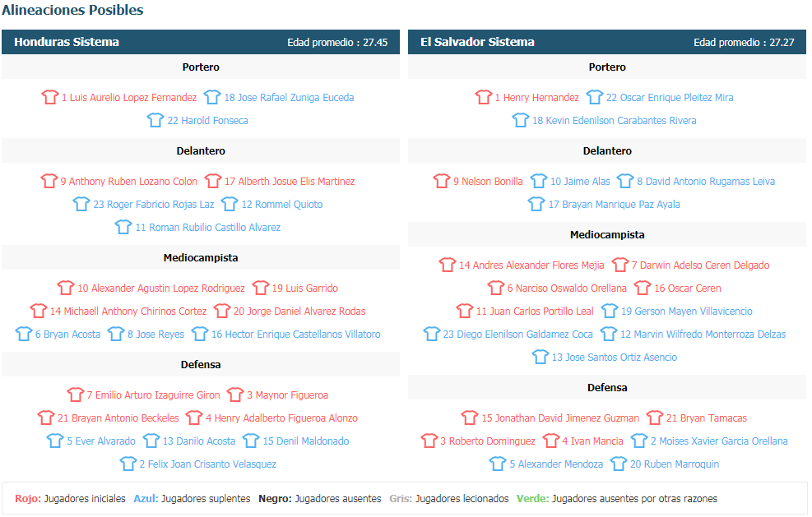Click blue jersey icon next to Ruben Marroquin
This screenshot has height=517, width=812.
[x=619, y=464]
